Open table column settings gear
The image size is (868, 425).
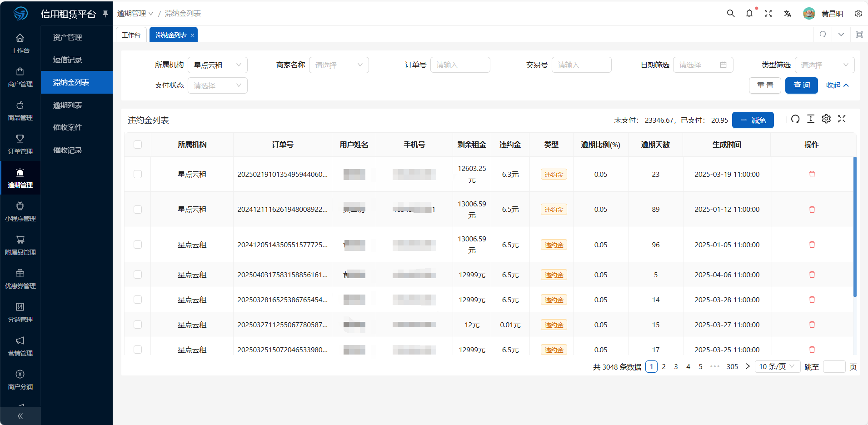(826, 119)
